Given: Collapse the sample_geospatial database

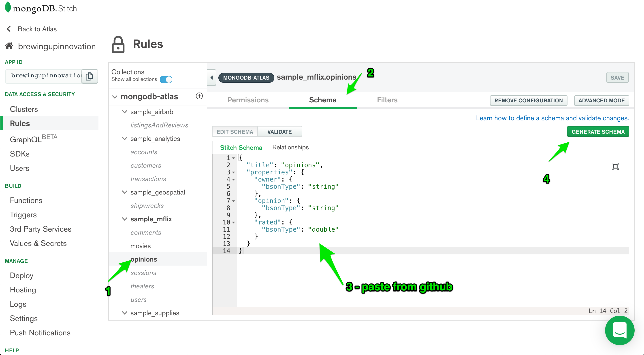Looking at the screenshot, I should [124, 192].
